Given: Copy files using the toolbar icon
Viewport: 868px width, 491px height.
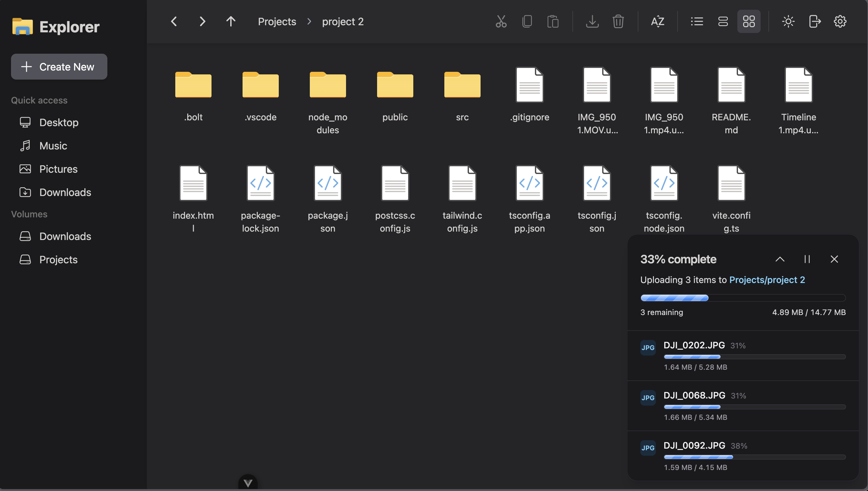Looking at the screenshot, I should pyautogui.click(x=527, y=21).
